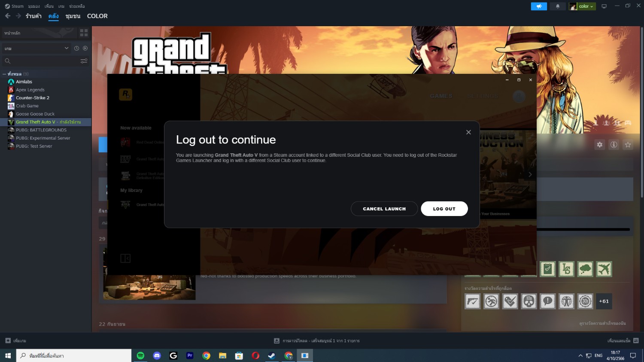
Task: Open advanced library filter options
Action: (x=84, y=61)
